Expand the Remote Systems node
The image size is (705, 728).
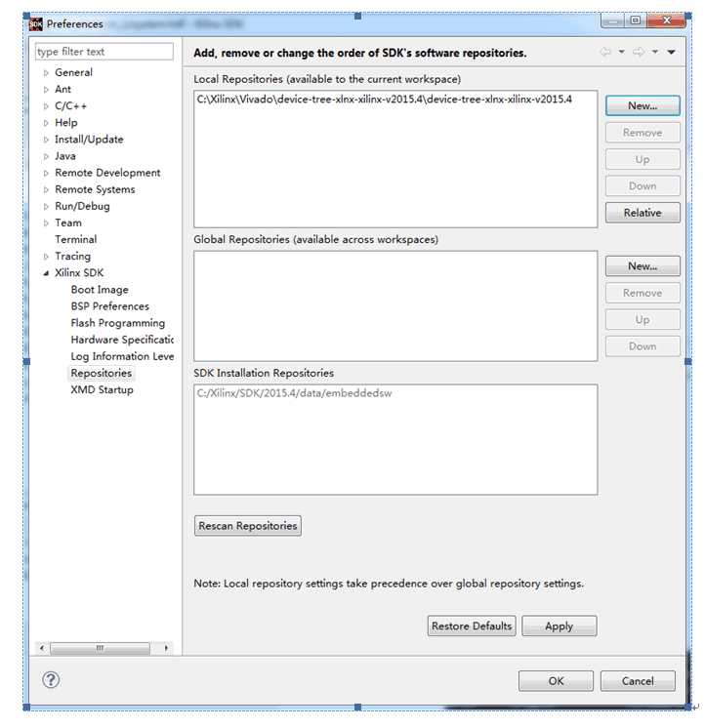pyautogui.click(x=46, y=189)
